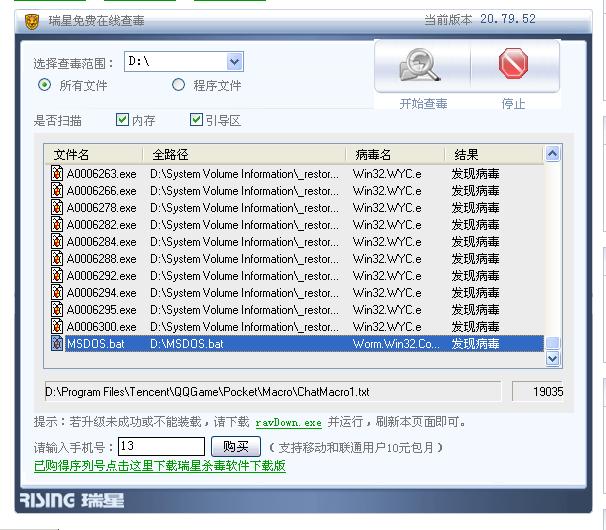Click virus file icon for MSDOS.bat
606x530 pixels.
pos(57,343)
